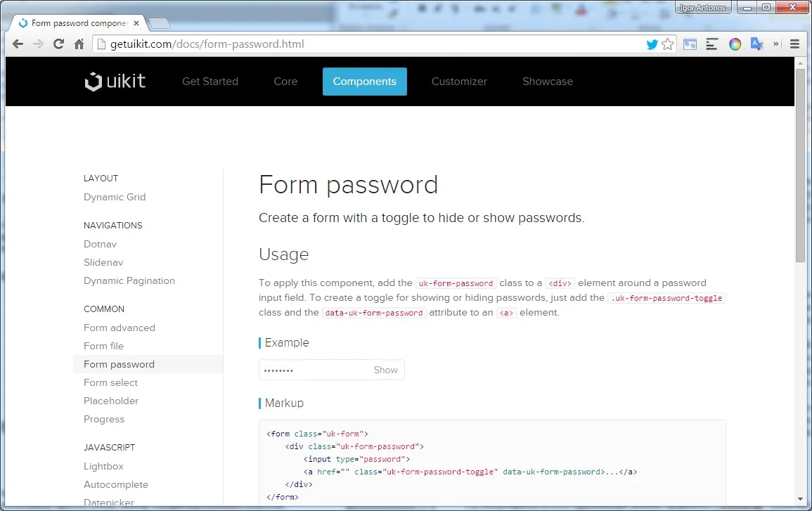Image resolution: width=812 pixels, height=511 pixels.
Task: Click the scrollbar down arrow
Action: tap(800, 499)
